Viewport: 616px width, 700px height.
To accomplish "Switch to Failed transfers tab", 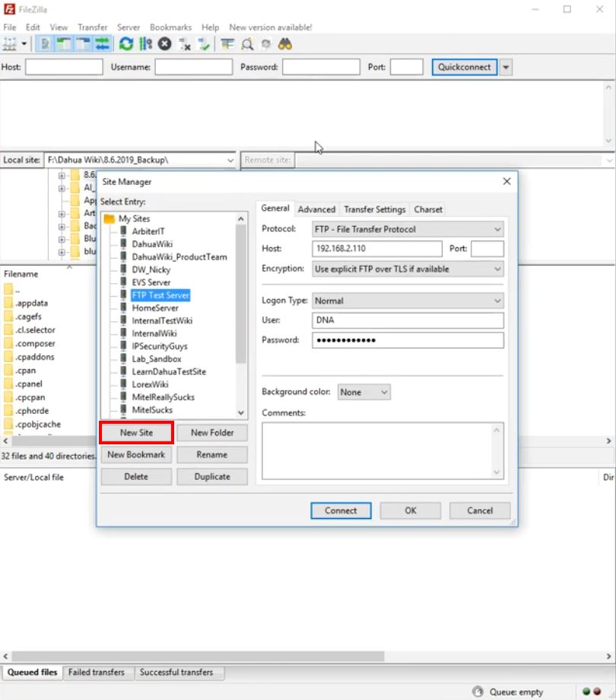I will pos(97,673).
